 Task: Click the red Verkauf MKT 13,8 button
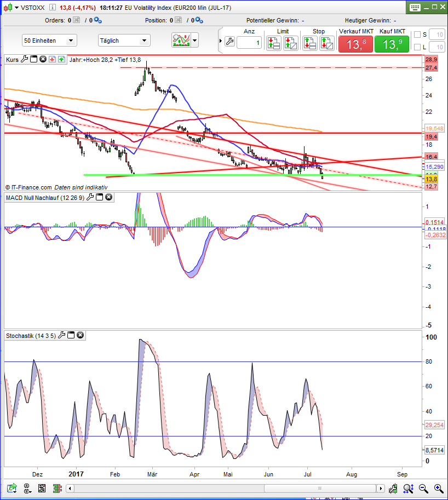pyautogui.click(x=355, y=44)
